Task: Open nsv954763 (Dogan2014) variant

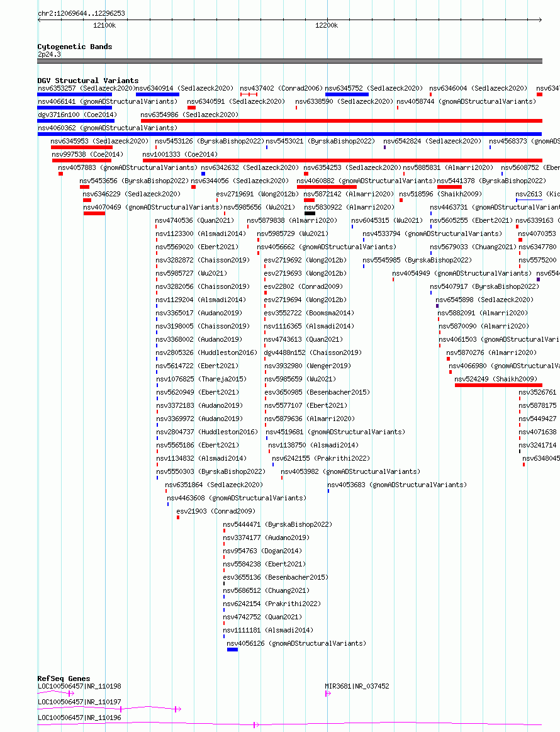Action: (x=263, y=551)
